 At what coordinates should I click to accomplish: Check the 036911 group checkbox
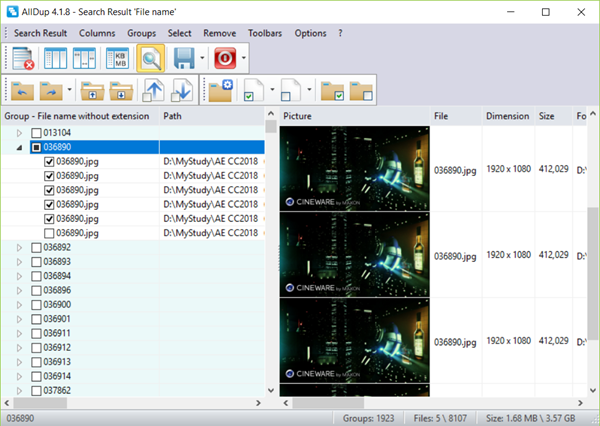tap(36, 333)
